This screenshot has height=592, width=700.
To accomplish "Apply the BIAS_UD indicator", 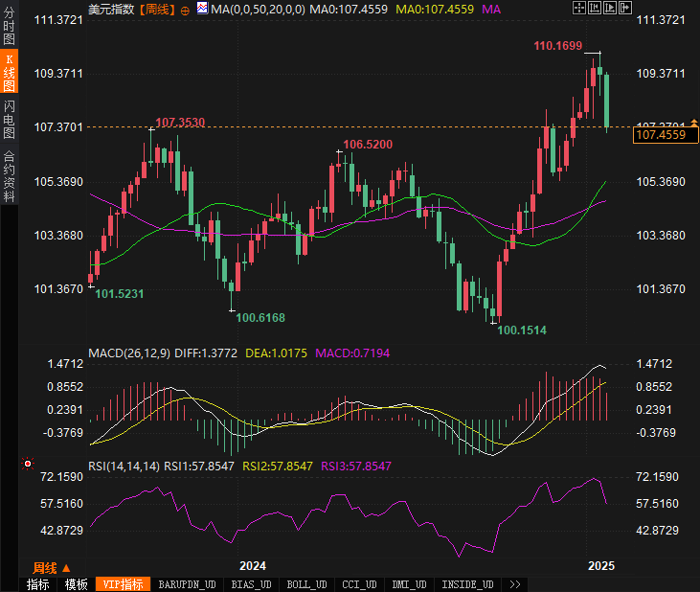I will coord(251,584).
